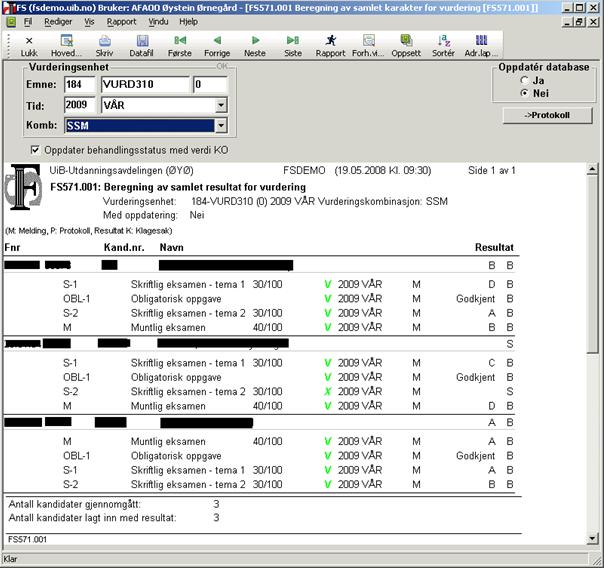Open the Komb SSM dropdown arrow
This screenshot has width=604, height=568.
click(221, 126)
